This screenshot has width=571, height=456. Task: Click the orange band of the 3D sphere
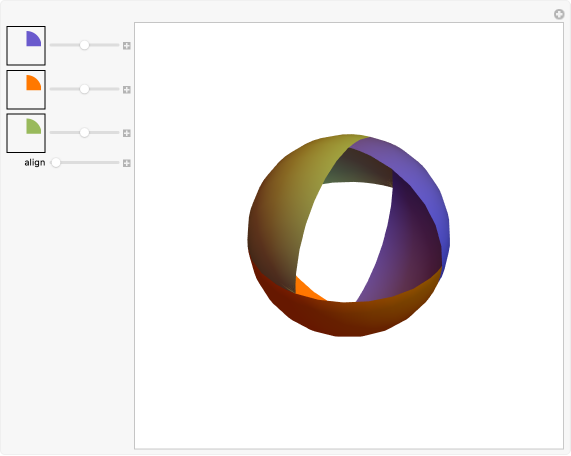point(346,317)
